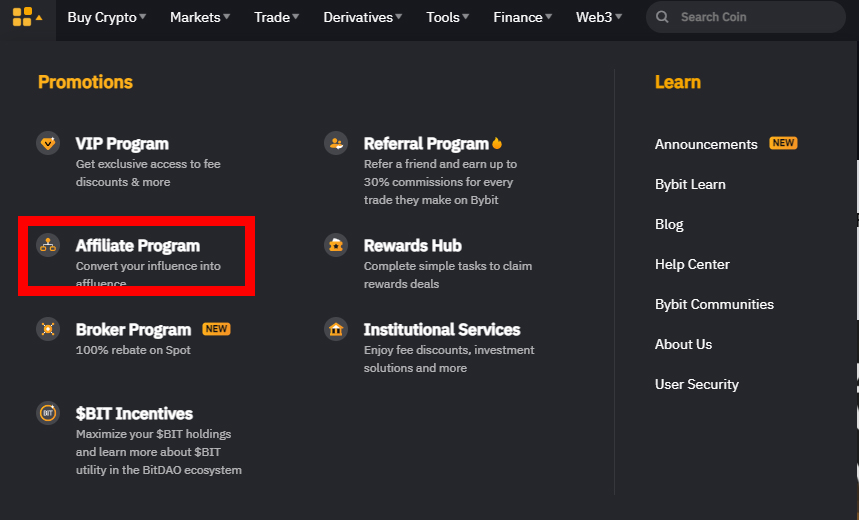This screenshot has width=859, height=520.
Task: Click the Rewards Hub gift icon
Action: coord(336,244)
